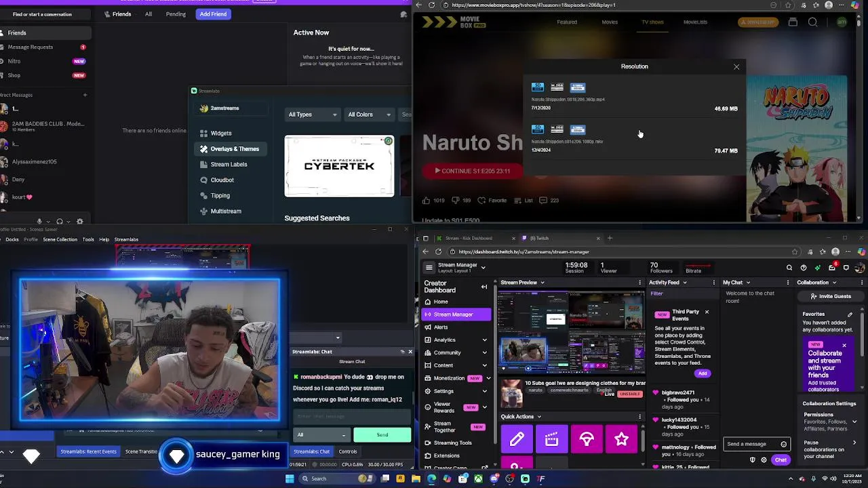The height and width of the screenshot is (488, 868).
Task: Expand the All dropdown in chat dock
Action: coord(321,435)
